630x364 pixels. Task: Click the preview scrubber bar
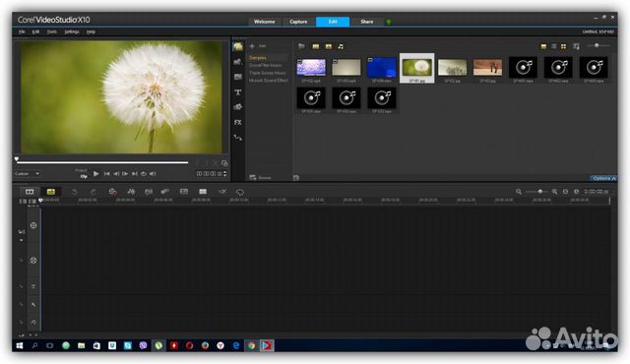(102, 162)
